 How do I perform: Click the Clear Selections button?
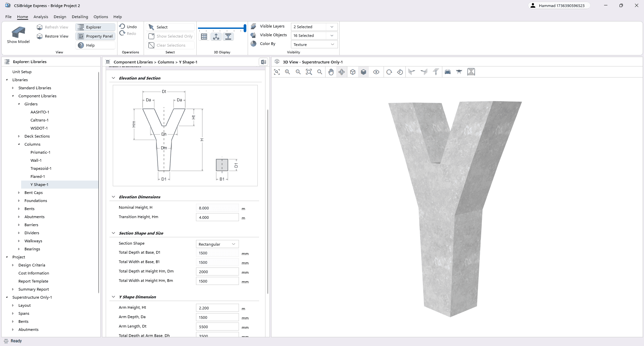click(x=170, y=45)
